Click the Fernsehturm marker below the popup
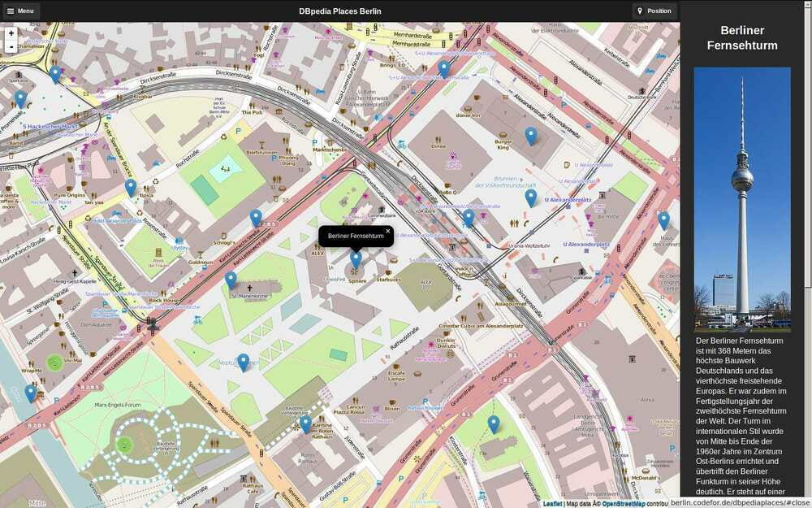Image resolution: width=812 pixels, height=508 pixels. coord(356,256)
